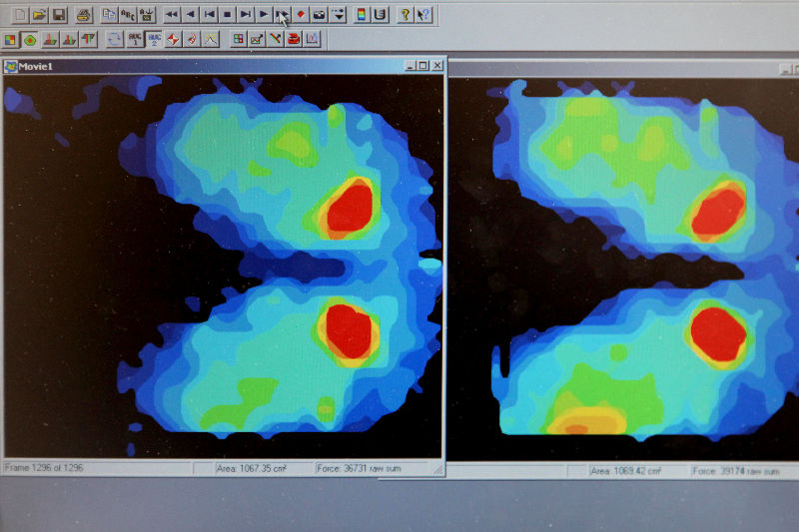Toggle the AVG 1 averaging button
Image resolution: width=799 pixels, height=532 pixels.
coord(135,39)
